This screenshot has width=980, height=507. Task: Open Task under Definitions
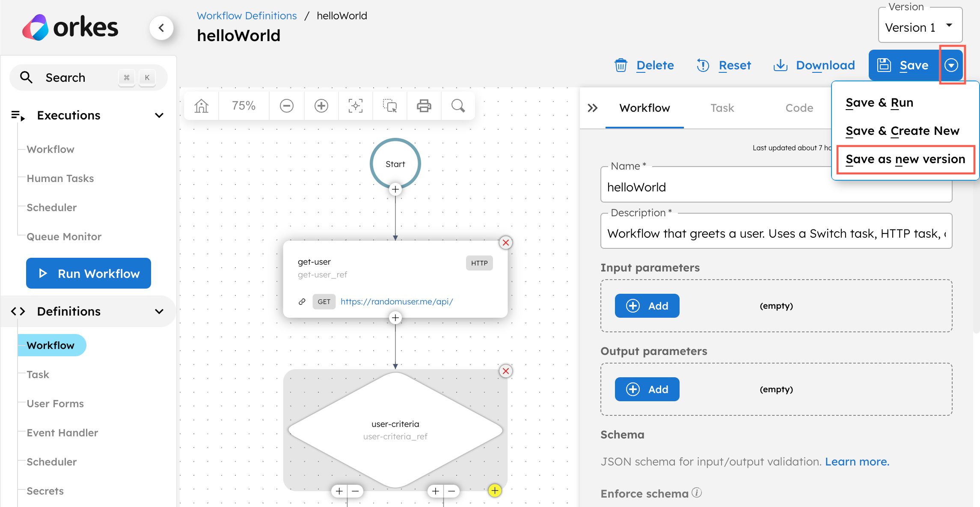tap(38, 375)
